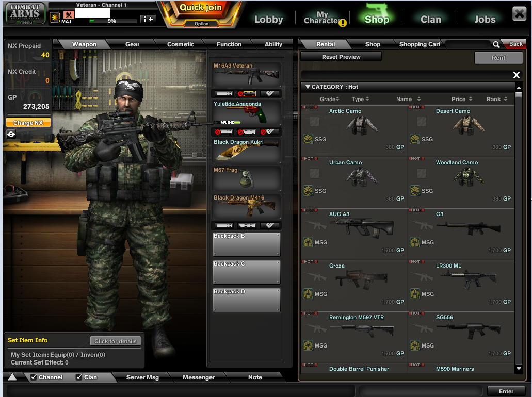Click the rank badge icon beside AUG A3 MSG

pos(308,242)
